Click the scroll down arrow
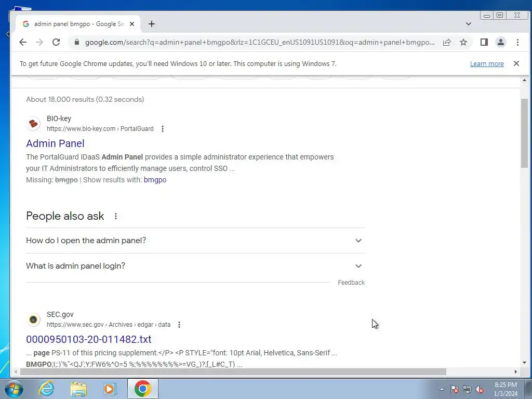Screen dimensions: 532x399 (x=525, y=363)
